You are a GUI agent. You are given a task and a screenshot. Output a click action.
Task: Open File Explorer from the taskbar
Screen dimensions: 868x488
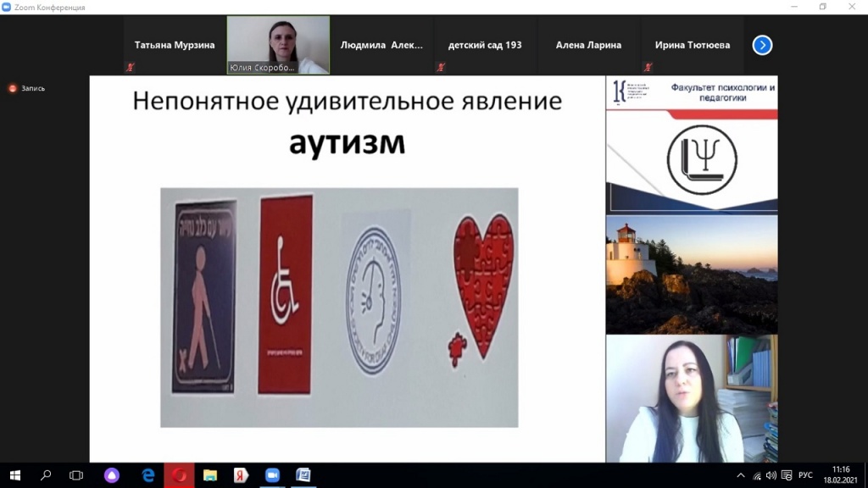point(210,475)
